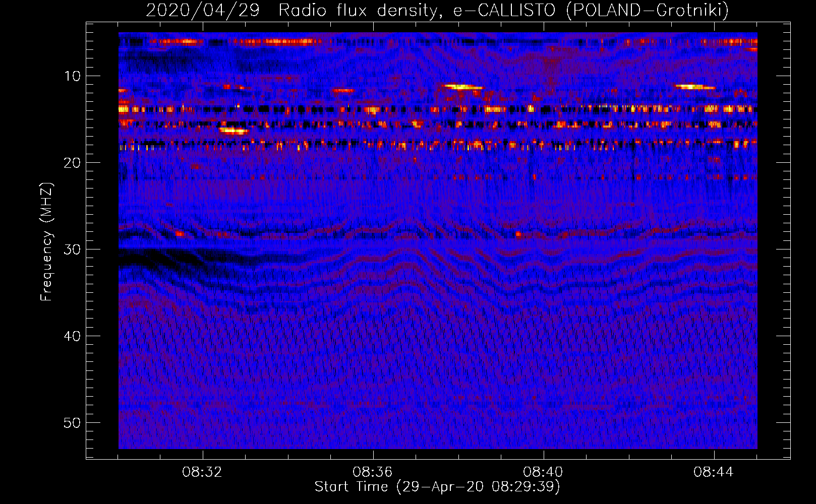
Task: Click the 40 MHz frequency tick label
Action: [73, 336]
